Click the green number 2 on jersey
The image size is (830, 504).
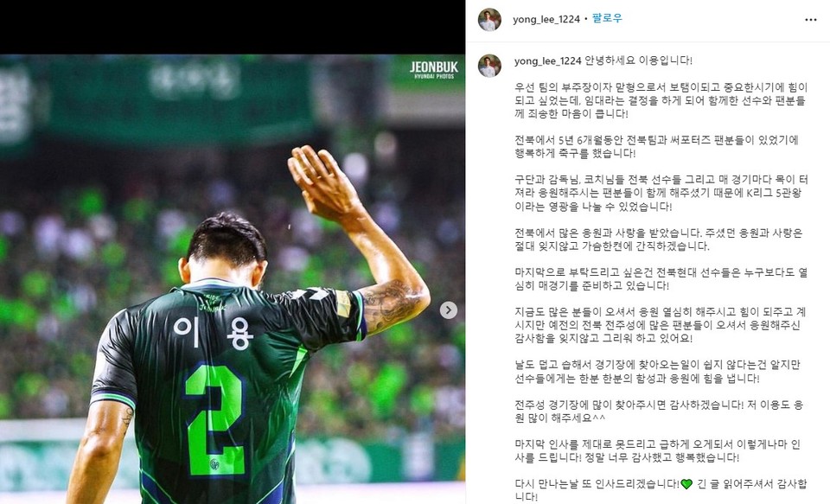pyautogui.click(x=215, y=418)
